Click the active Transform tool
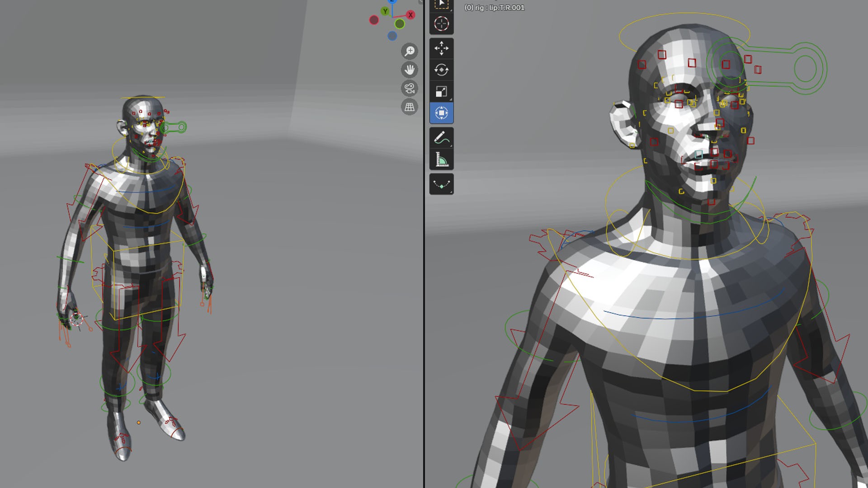The image size is (868, 488). click(441, 113)
